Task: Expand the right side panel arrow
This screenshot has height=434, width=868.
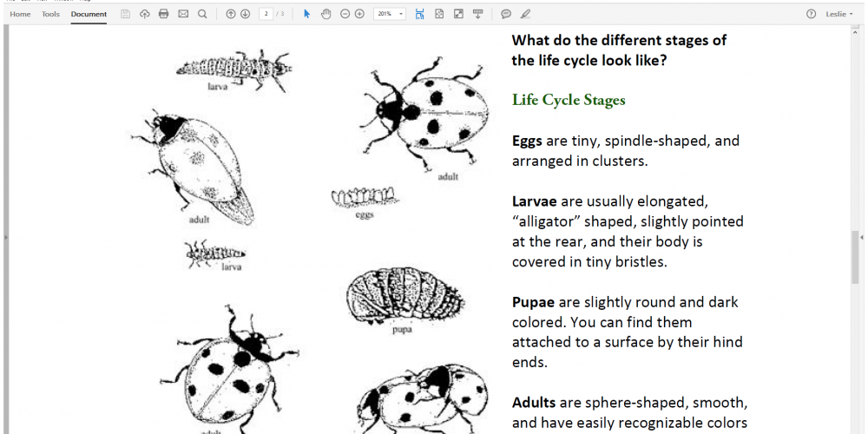Action: [x=862, y=237]
